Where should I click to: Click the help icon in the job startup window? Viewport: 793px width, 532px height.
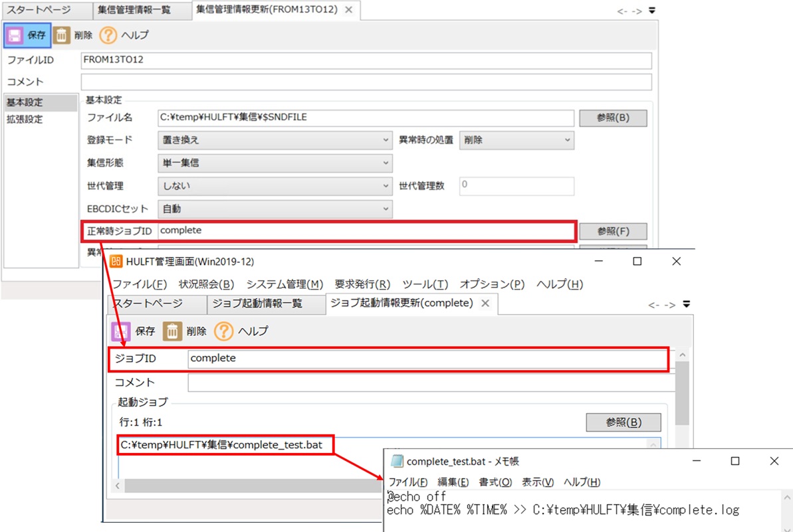(224, 331)
